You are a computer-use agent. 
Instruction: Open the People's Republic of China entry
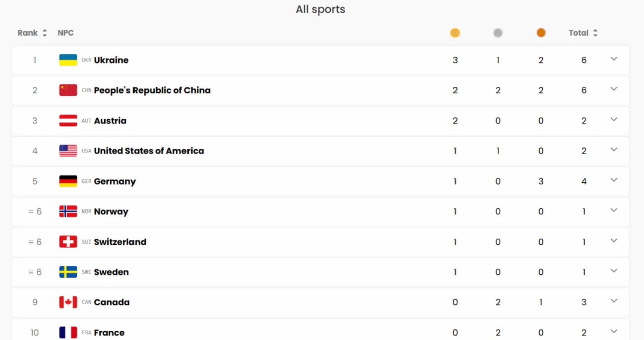(152, 90)
